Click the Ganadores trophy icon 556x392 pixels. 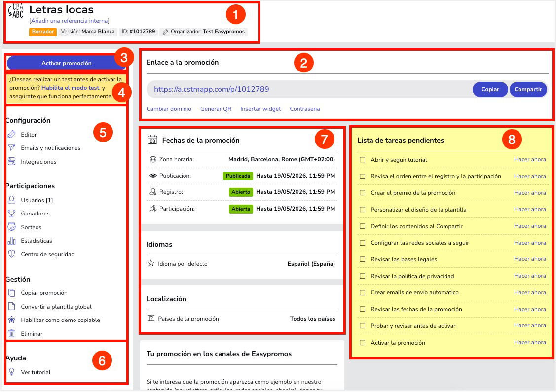coord(12,214)
